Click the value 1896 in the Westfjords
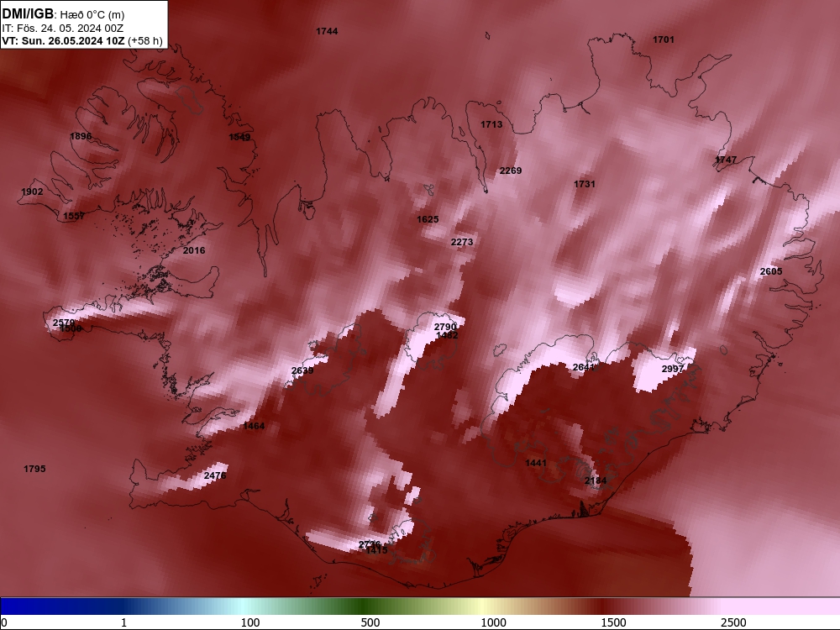 pos(81,137)
